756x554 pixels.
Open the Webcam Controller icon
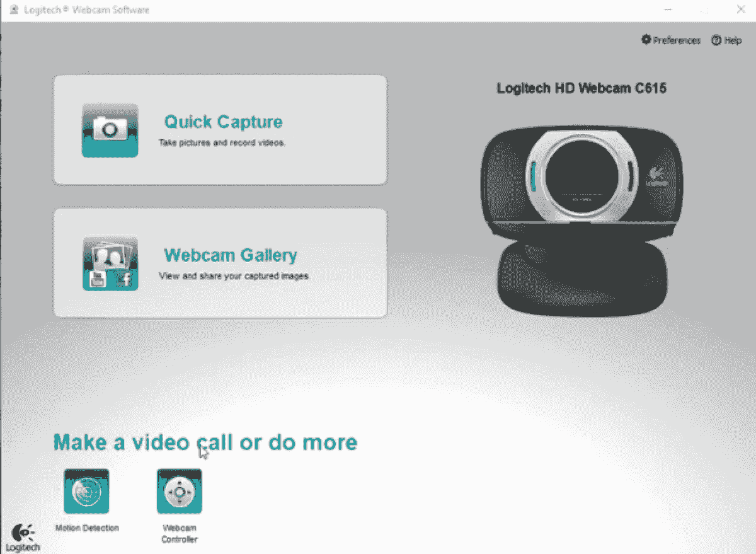pyautogui.click(x=180, y=491)
